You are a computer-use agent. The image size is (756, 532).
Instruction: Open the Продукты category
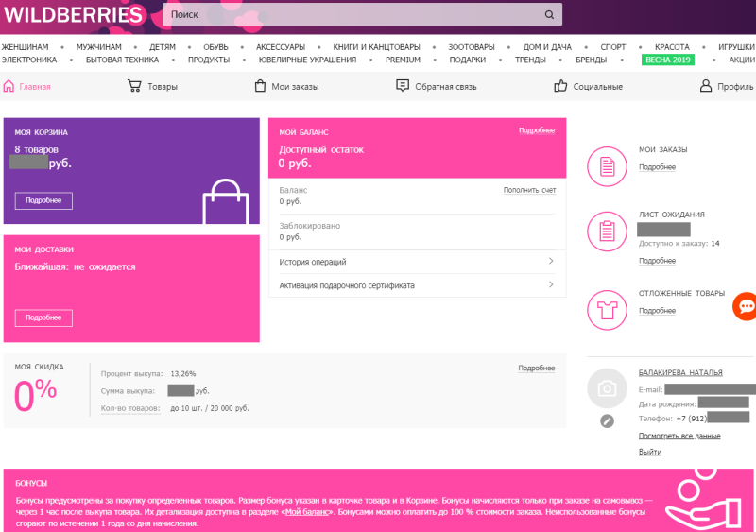point(209,60)
